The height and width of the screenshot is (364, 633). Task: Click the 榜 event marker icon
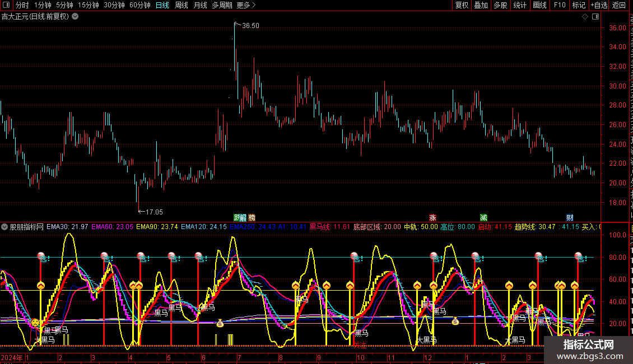[x=252, y=217]
